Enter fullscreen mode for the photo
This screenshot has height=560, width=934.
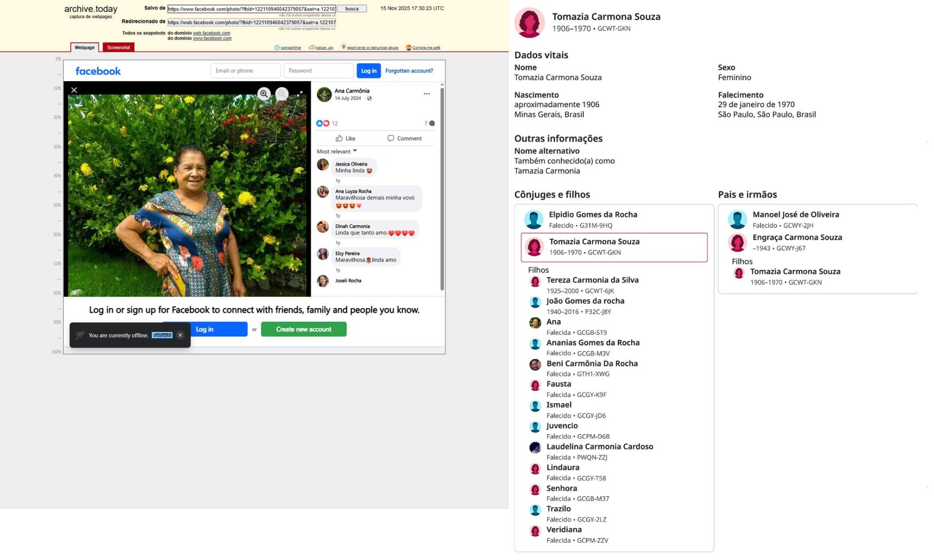tap(299, 93)
